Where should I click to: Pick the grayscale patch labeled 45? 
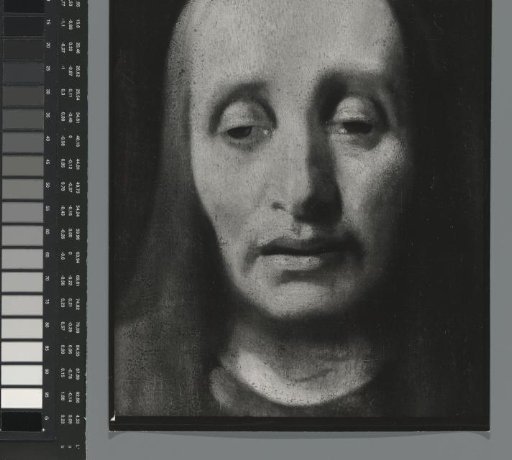point(23,166)
